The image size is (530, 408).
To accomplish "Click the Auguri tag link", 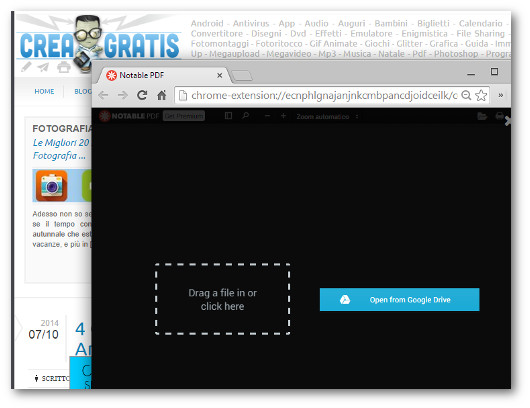I will tap(352, 24).
